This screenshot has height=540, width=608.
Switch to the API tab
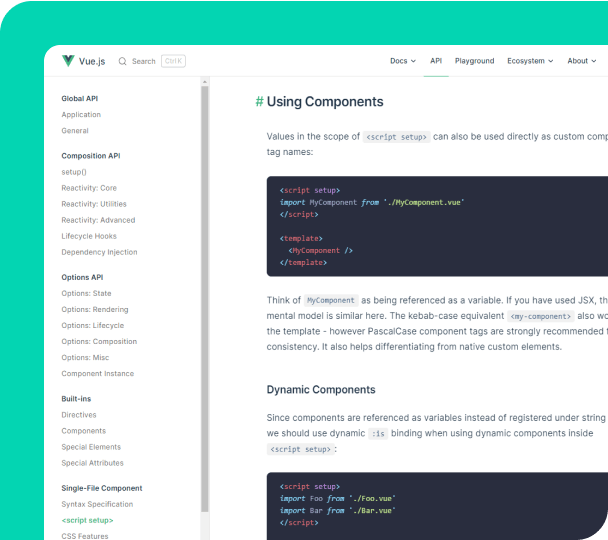(436, 61)
